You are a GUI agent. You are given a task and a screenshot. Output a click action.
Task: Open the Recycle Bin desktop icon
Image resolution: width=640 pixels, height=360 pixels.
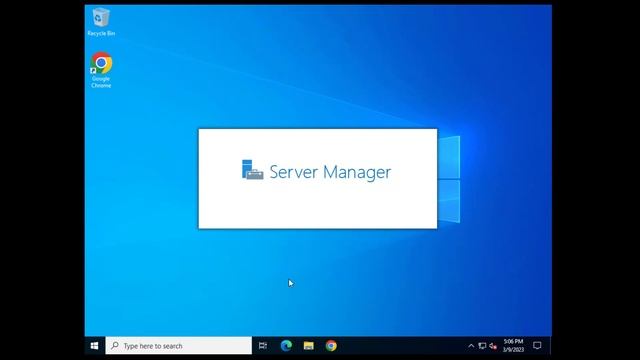(x=101, y=22)
